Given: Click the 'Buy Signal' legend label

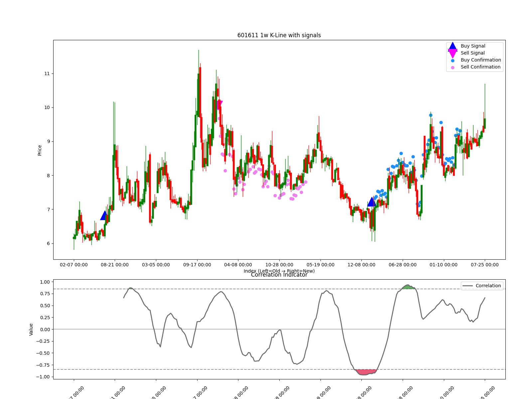Looking at the screenshot, I should coord(473,46).
